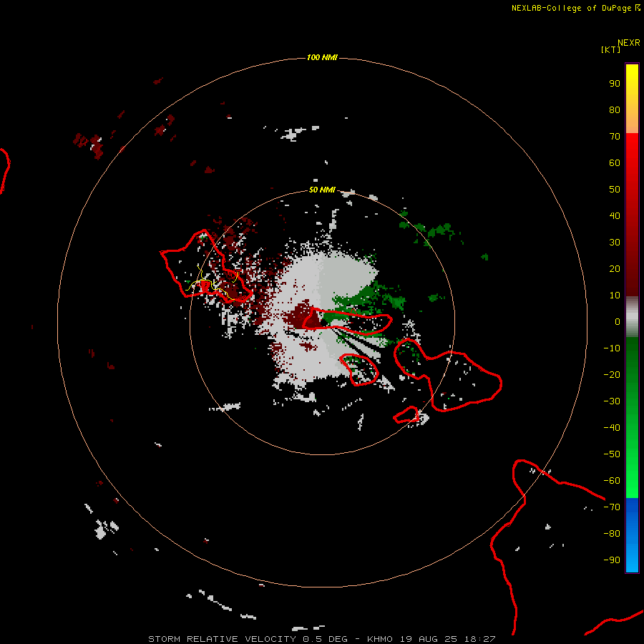Click the dark red velocity patch at radar center

coord(306,316)
